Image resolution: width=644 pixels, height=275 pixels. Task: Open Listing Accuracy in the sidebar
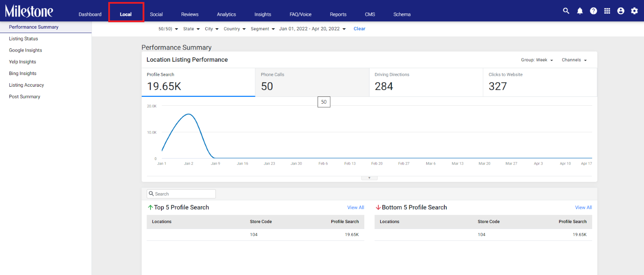[x=27, y=85]
